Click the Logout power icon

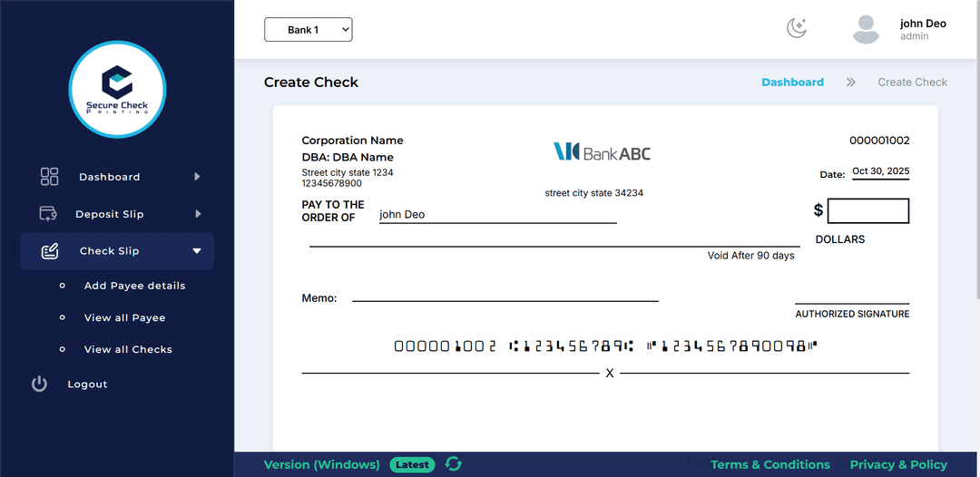(x=39, y=384)
